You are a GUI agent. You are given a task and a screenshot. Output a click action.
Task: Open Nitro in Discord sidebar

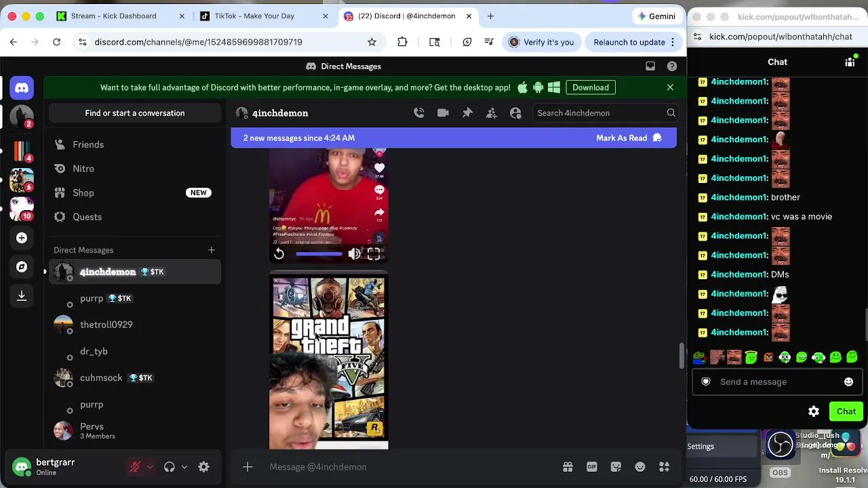click(x=135, y=169)
